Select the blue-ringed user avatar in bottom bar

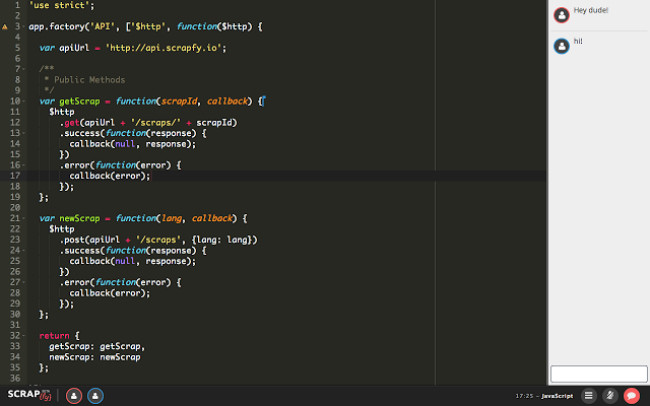point(95,396)
